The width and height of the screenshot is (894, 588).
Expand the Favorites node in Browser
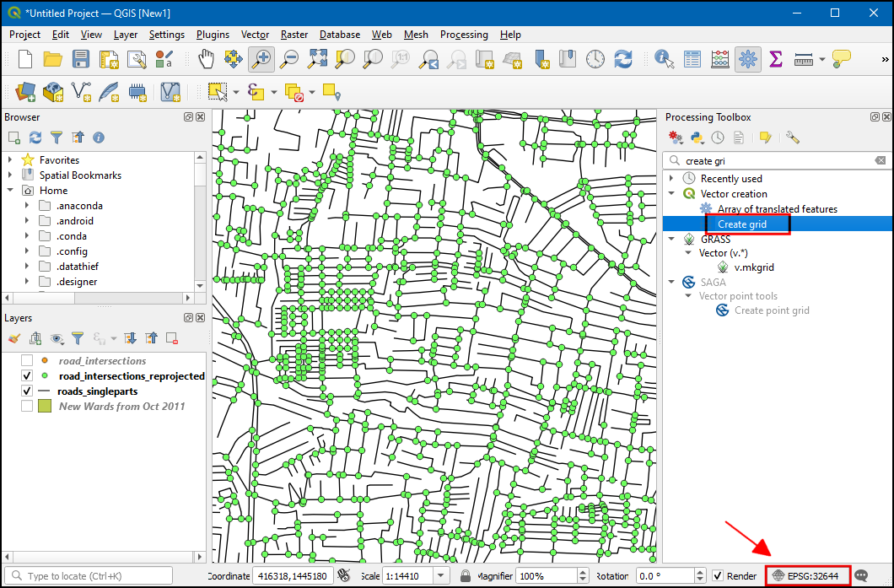pyautogui.click(x=10, y=159)
